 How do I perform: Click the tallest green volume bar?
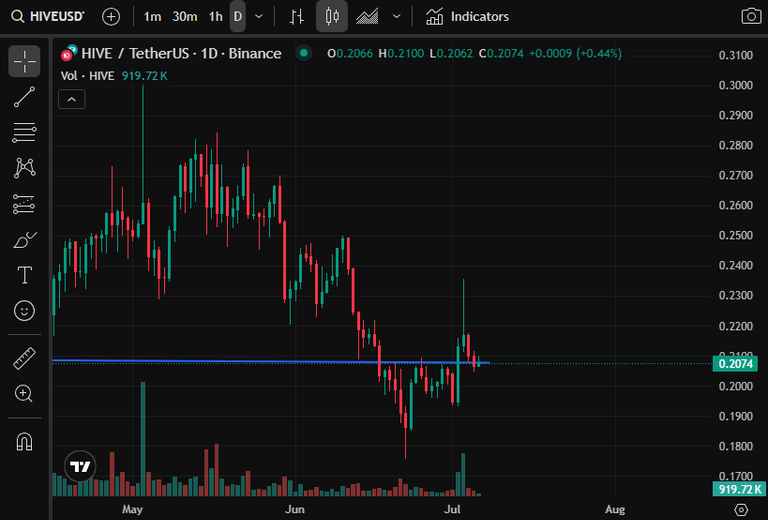coord(143,439)
